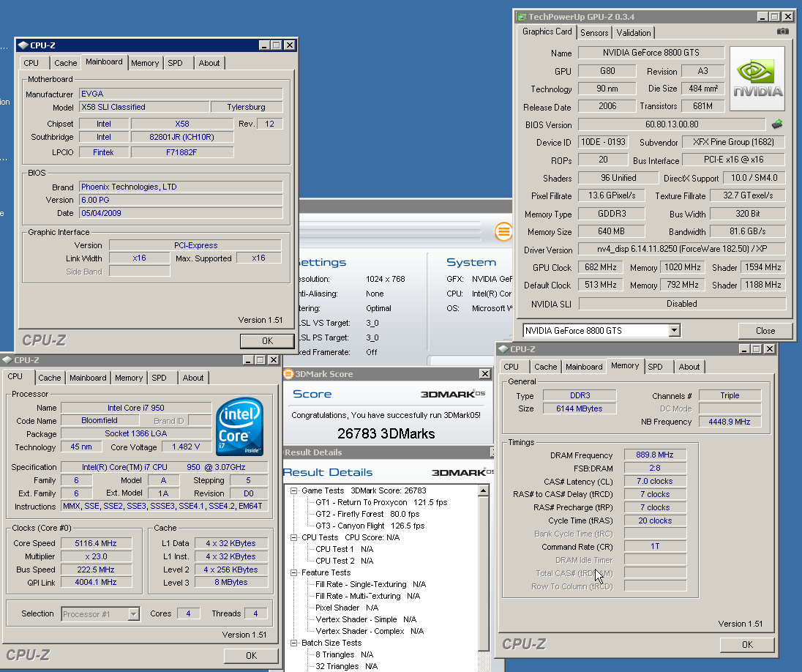Click the Multiplier x 23.0 value
Image resolution: width=802 pixels, height=672 pixels.
96,556
